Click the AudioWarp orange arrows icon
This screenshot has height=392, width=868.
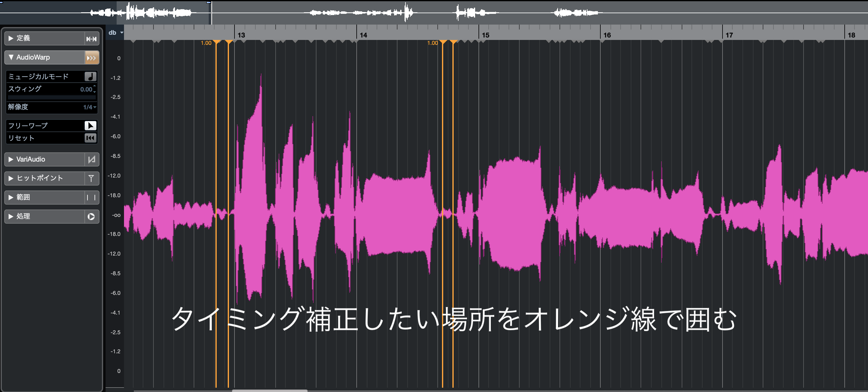click(92, 58)
